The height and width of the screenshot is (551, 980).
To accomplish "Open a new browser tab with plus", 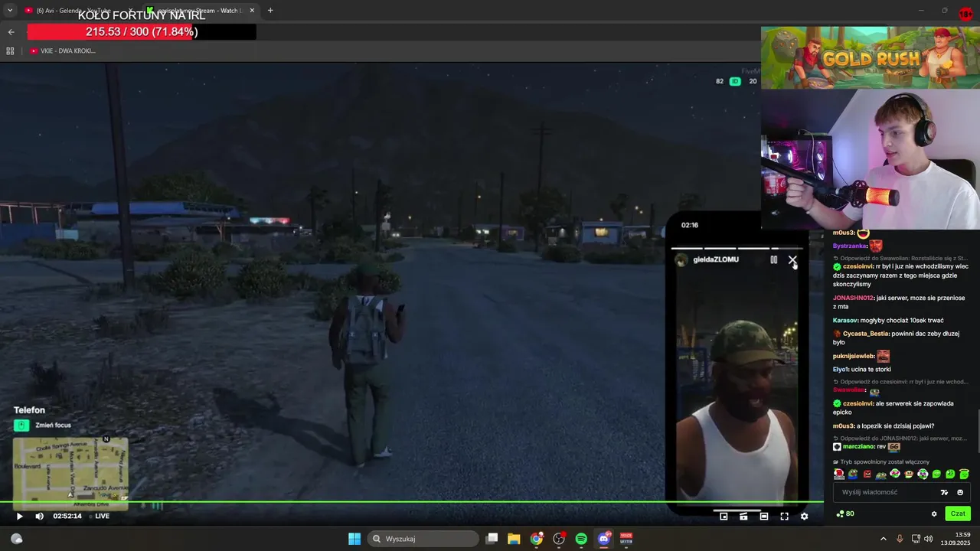I will coord(270,11).
